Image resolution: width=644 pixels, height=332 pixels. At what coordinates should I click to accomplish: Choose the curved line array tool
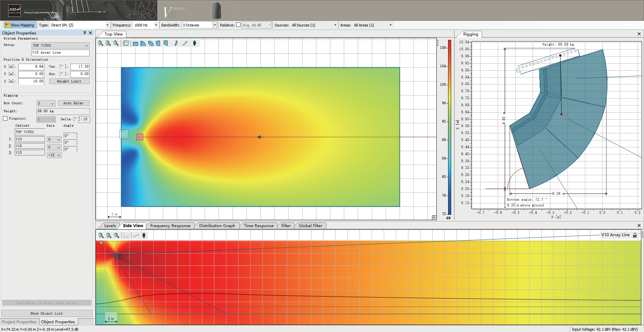176,43
